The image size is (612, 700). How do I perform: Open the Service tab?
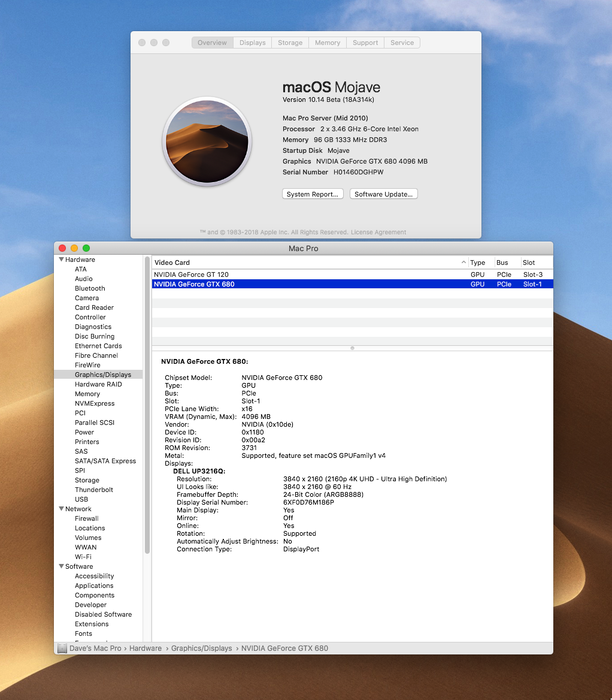[402, 43]
